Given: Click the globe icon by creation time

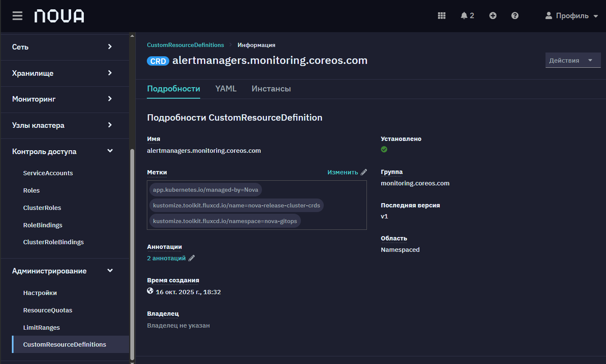Looking at the screenshot, I should click(x=150, y=291).
